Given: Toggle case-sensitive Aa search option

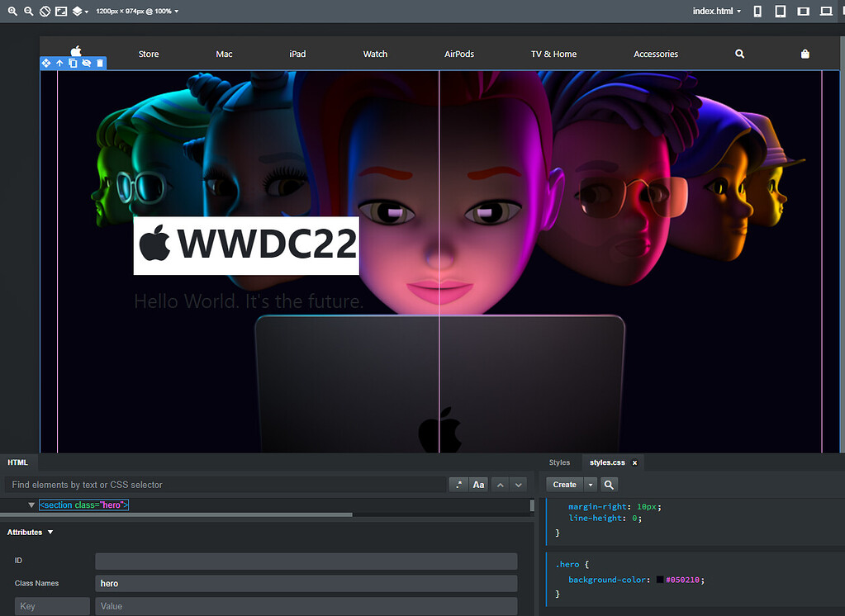Looking at the screenshot, I should click(x=478, y=485).
